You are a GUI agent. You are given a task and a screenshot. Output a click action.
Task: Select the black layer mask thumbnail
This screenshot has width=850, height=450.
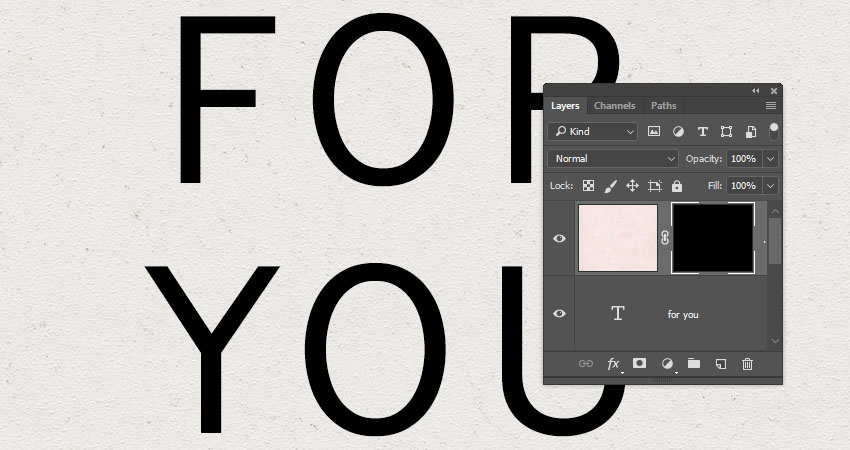click(x=713, y=237)
